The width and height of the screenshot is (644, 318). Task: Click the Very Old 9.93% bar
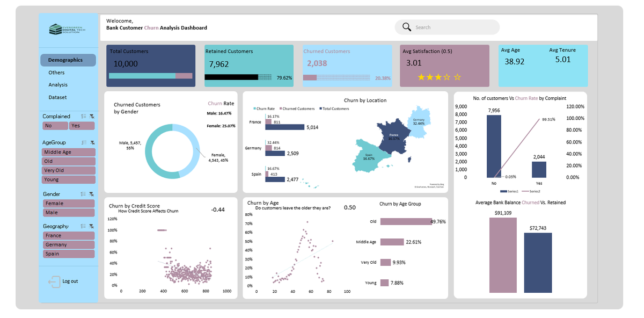385,262
